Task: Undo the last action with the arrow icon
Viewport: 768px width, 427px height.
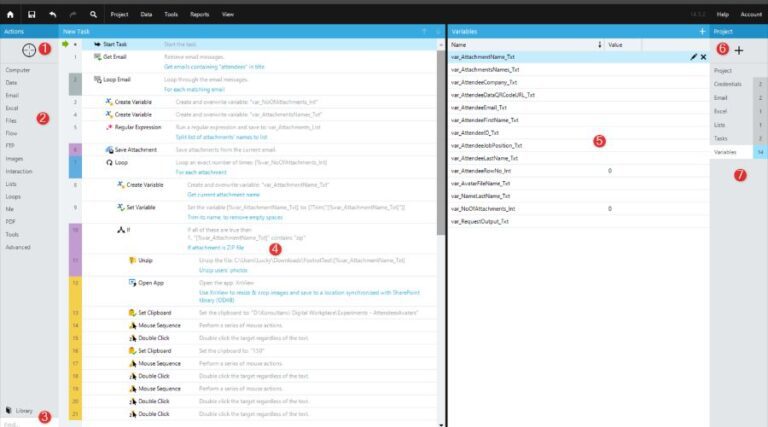Action: pyautogui.click(x=52, y=14)
